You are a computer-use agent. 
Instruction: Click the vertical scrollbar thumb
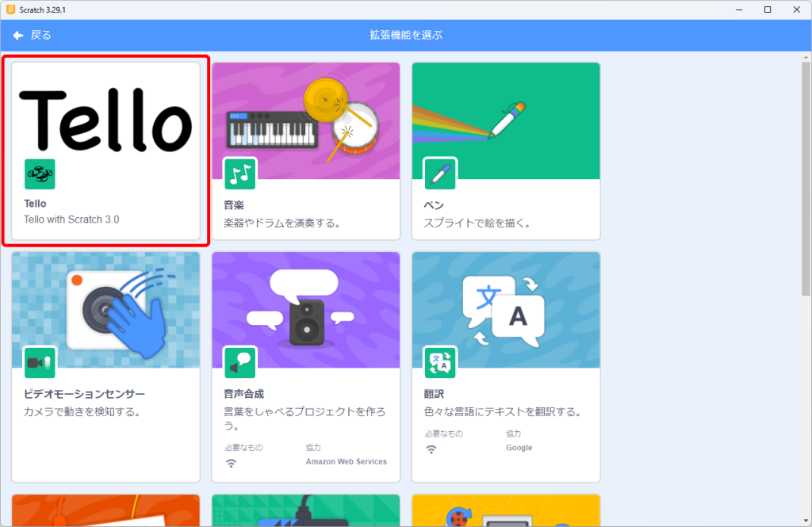point(806,174)
